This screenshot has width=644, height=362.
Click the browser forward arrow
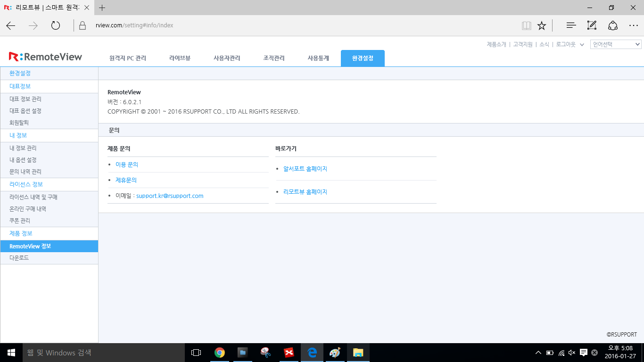click(33, 25)
